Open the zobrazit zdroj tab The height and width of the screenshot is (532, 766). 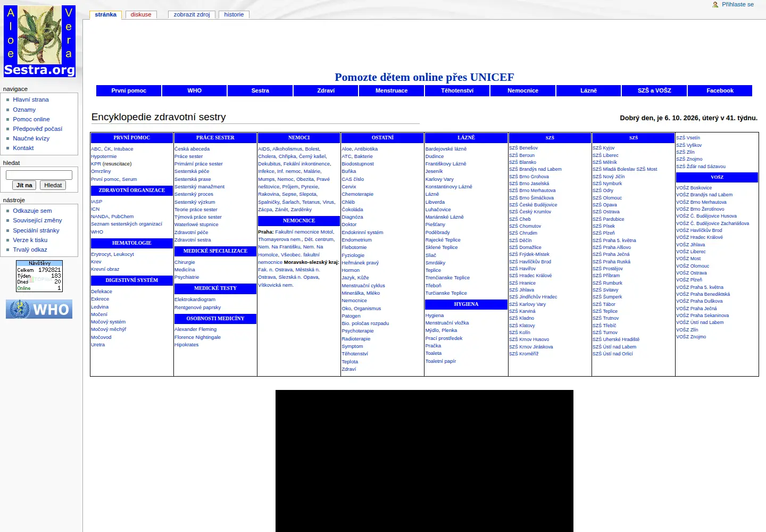tap(191, 14)
